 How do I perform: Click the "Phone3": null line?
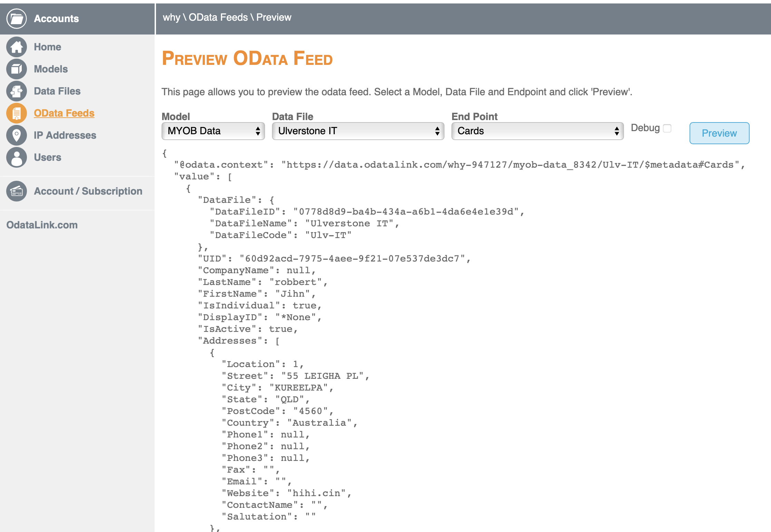265,458
